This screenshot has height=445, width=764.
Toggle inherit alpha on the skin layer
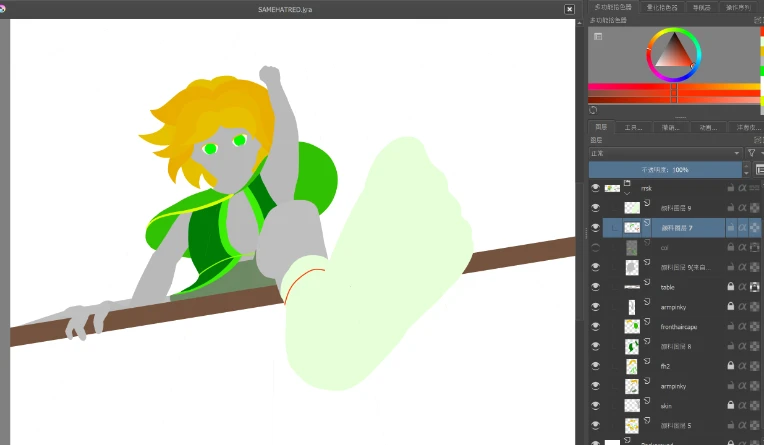point(754,406)
